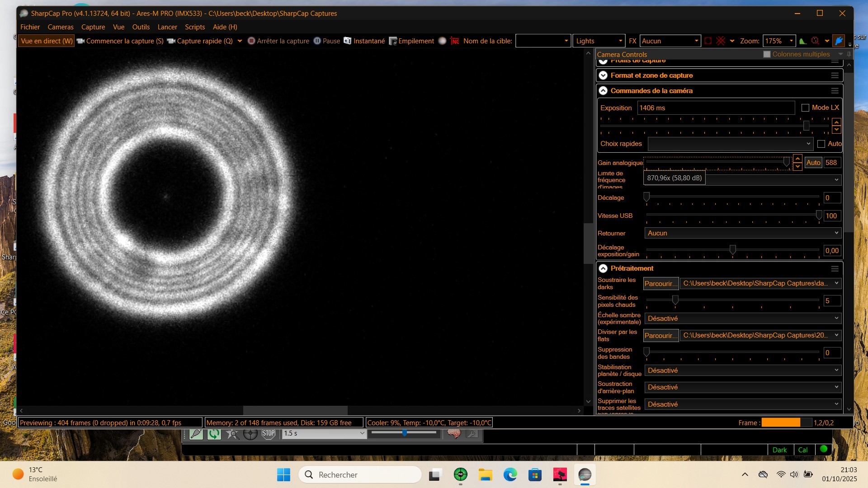
Task: Collapse the Prétraitement section
Action: [603, 268]
